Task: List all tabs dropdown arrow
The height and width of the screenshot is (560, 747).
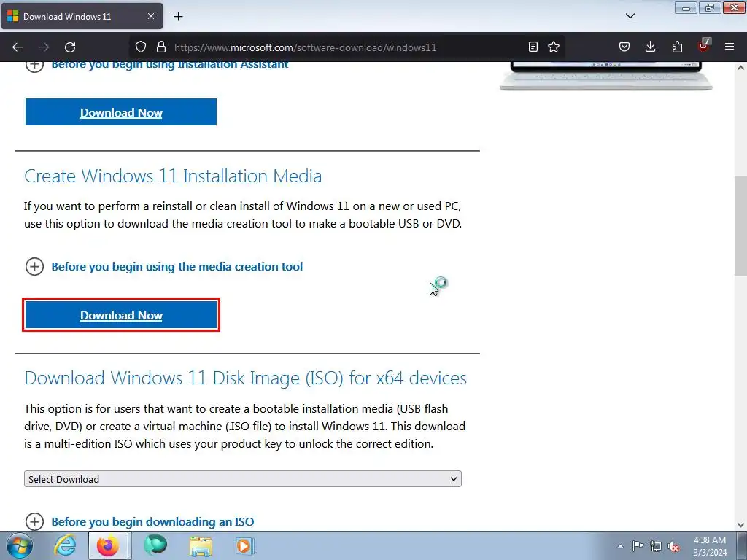Action: [630, 16]
